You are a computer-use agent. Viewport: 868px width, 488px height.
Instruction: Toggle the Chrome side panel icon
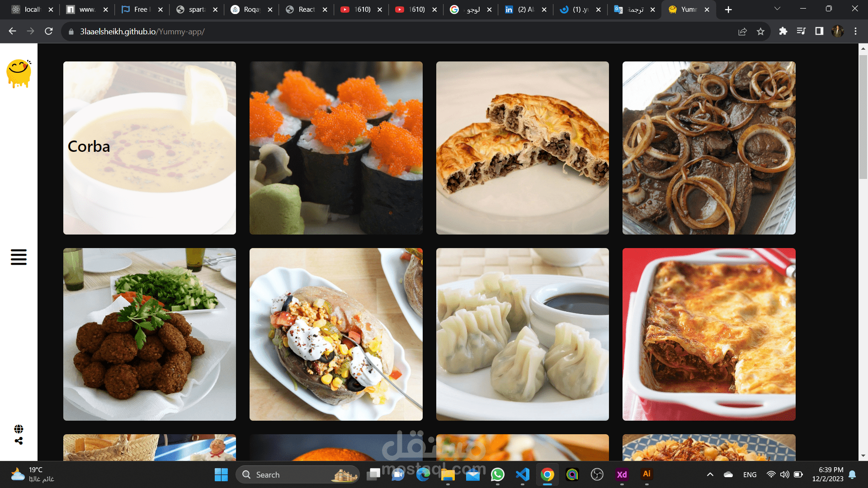[x=819, y=31]
